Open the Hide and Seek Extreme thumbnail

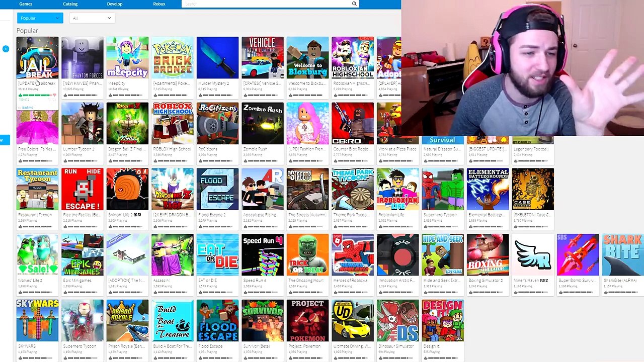tap(443, 255)
